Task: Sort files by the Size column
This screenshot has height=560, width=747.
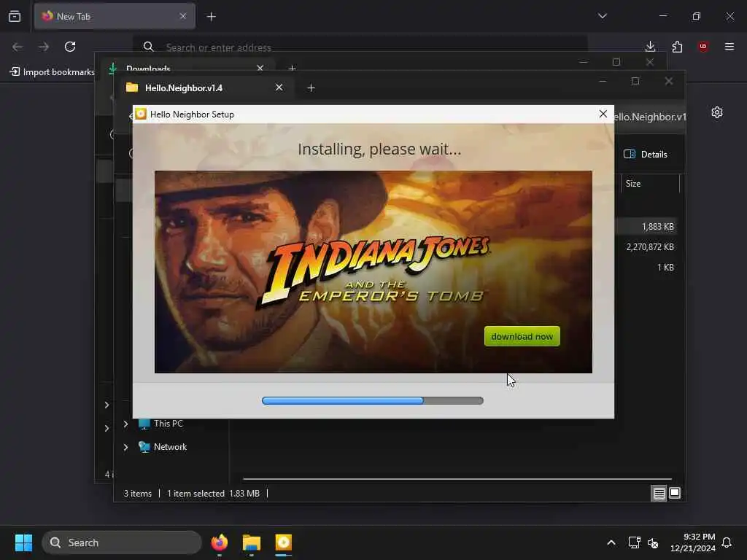Action: tap(649, 183)
